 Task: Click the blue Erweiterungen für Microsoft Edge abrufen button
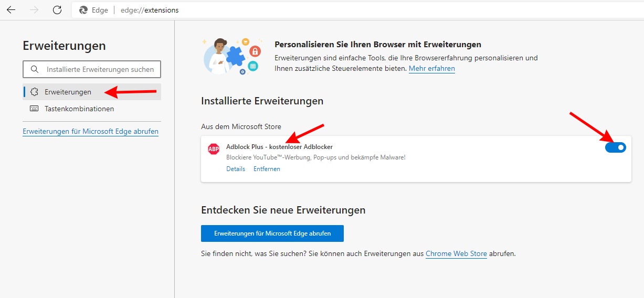[272, 233]
